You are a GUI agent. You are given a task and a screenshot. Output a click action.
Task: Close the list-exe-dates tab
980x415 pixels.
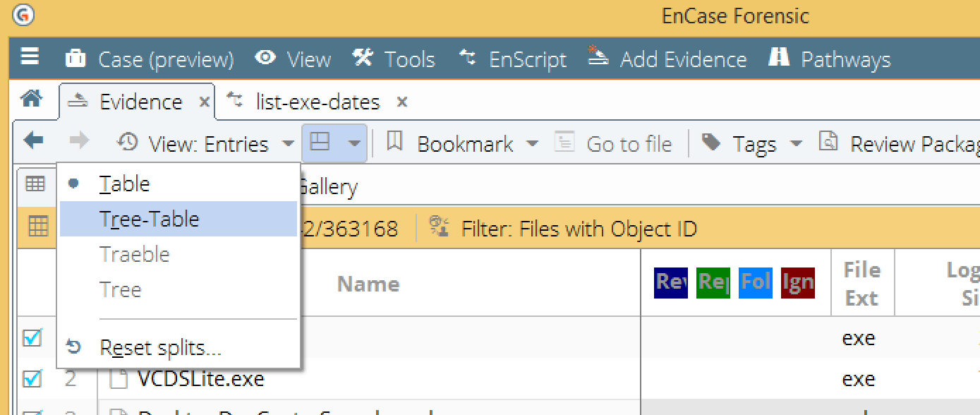coord(401,102)
